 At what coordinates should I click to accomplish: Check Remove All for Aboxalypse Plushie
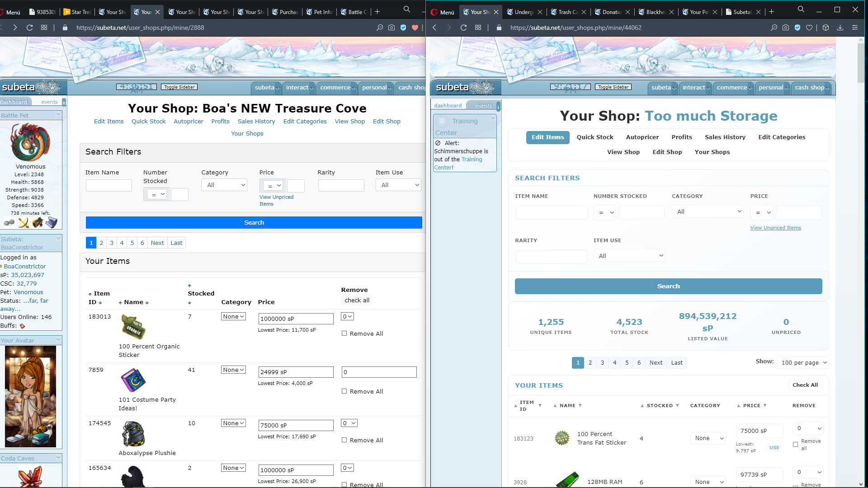pyautogui.click(x=344, y=440)
